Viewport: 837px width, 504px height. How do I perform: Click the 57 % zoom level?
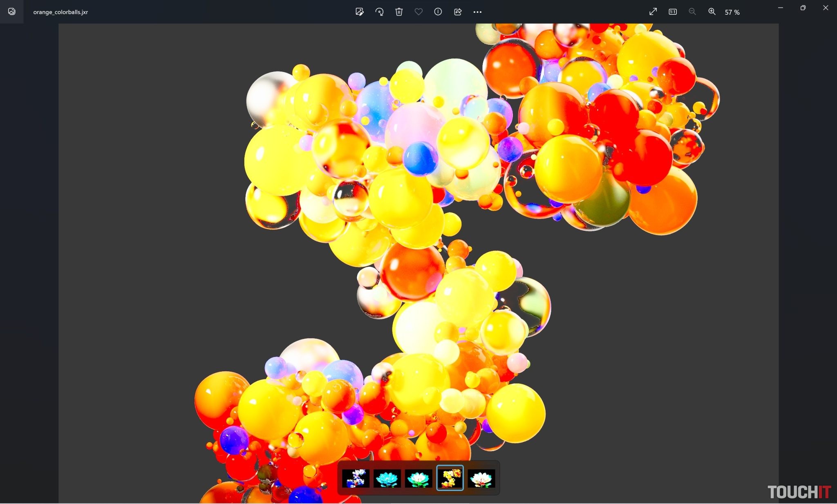click(732, 12)
